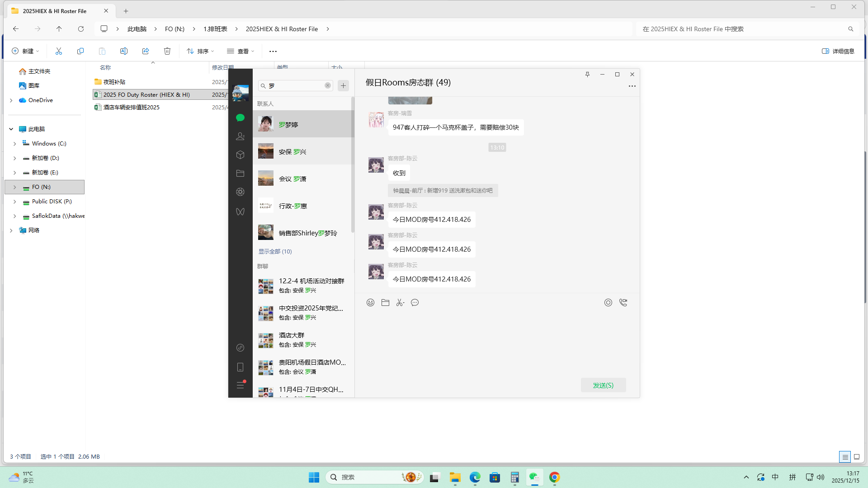
Task: Start voice call in group chat
Action: point(623,303)
